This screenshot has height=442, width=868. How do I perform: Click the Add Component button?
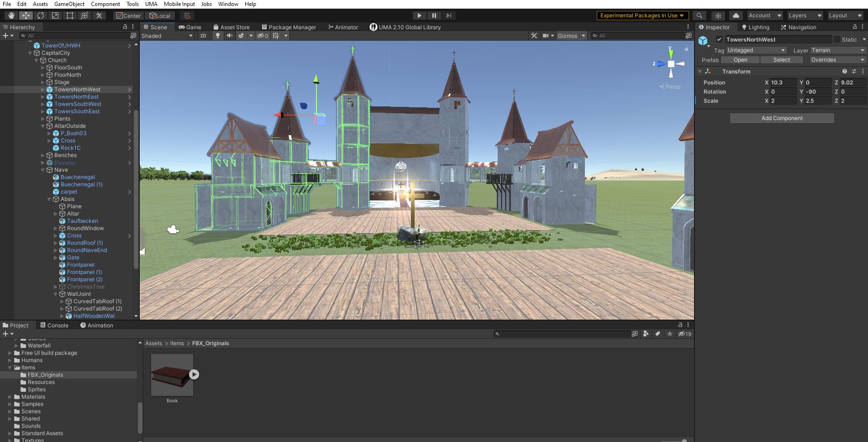point(782,118)
